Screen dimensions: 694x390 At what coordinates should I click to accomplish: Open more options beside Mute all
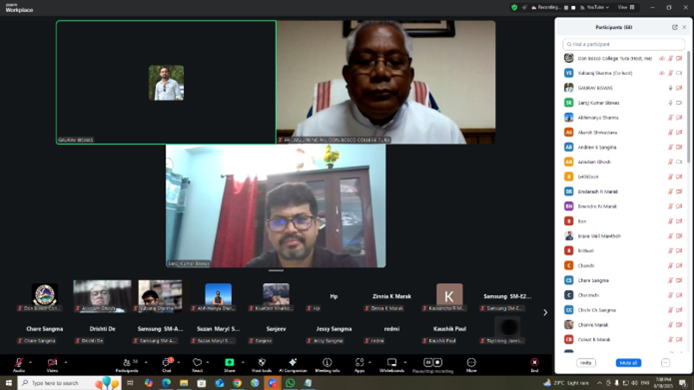pyautogui.click(x=665, y=363)
